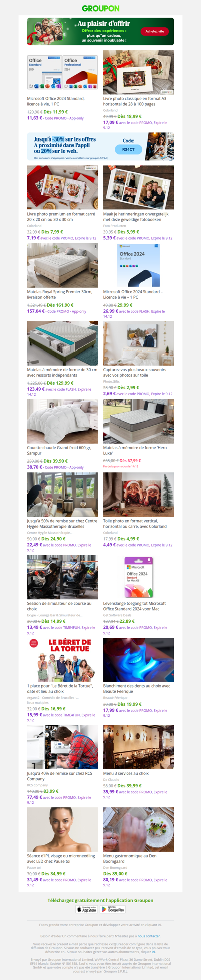Click the Groupon logo at top

tap(100, 8)
